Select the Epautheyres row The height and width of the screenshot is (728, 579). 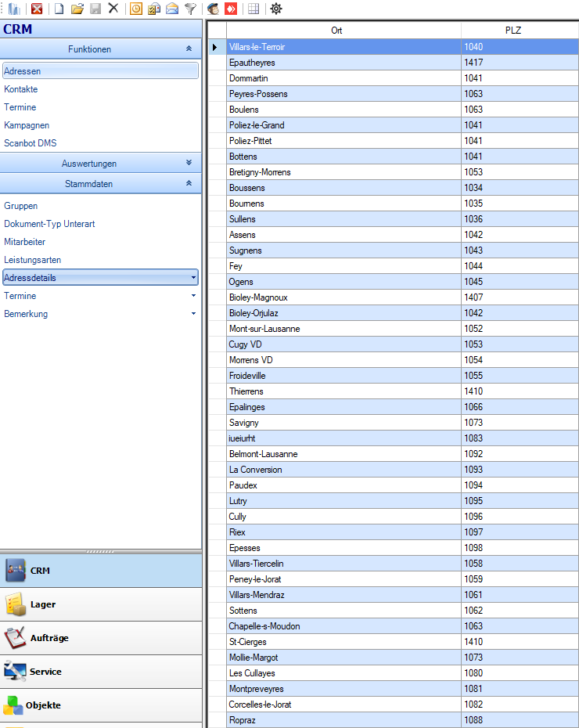click(393, 63)
